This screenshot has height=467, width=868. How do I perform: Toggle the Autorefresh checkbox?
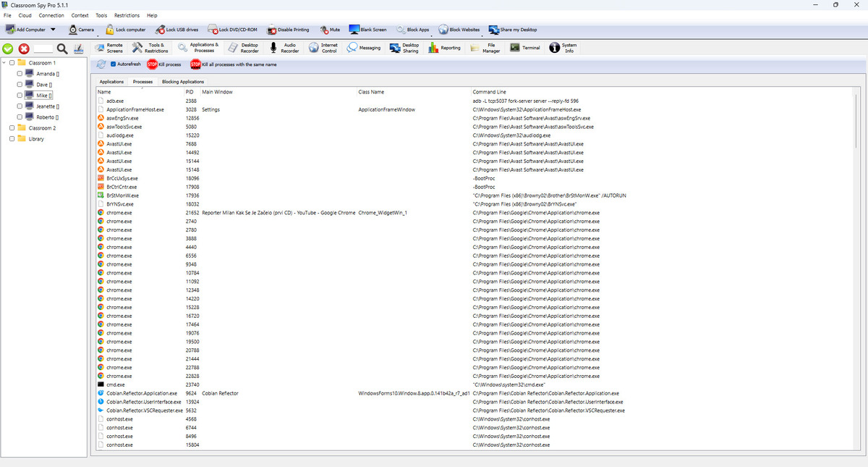coord(113,64)
